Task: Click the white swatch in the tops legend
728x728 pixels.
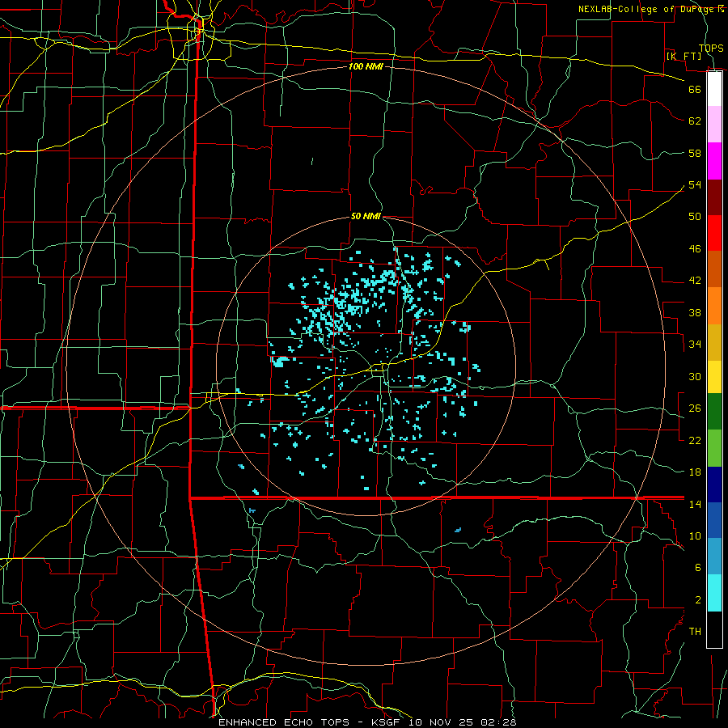Action: (x=714, y=89)
